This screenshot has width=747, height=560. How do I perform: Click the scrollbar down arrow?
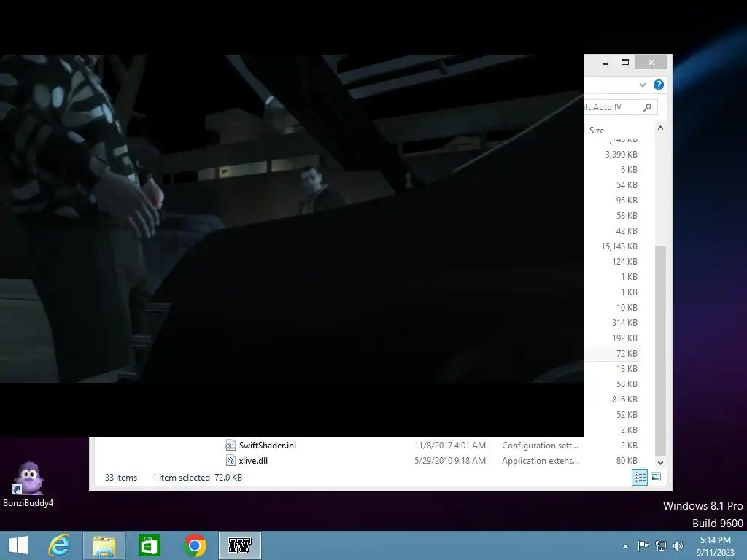point(660,462)
